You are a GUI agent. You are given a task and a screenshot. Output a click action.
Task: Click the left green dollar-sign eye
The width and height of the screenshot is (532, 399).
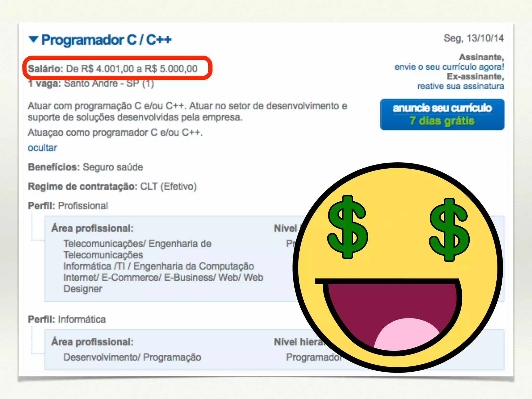[347, 227]
